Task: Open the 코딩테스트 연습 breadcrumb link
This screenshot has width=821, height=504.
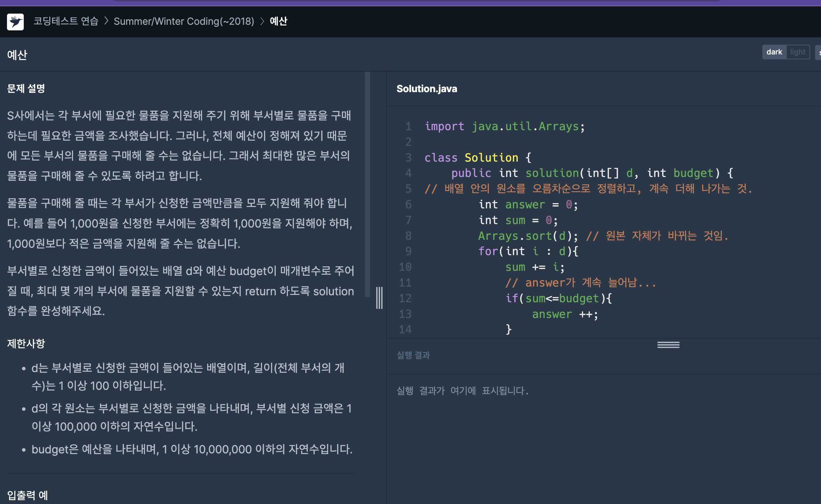Action: click(66, 21)
